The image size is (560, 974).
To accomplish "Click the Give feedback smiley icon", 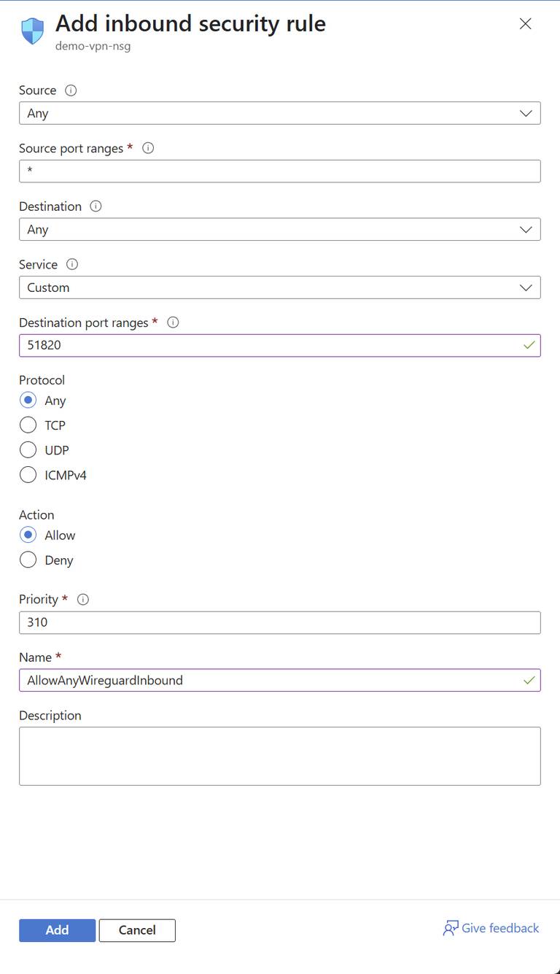I will click(451, 927).
